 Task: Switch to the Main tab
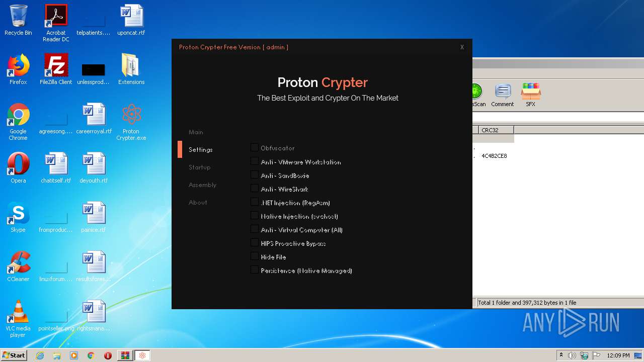[196, 132]
